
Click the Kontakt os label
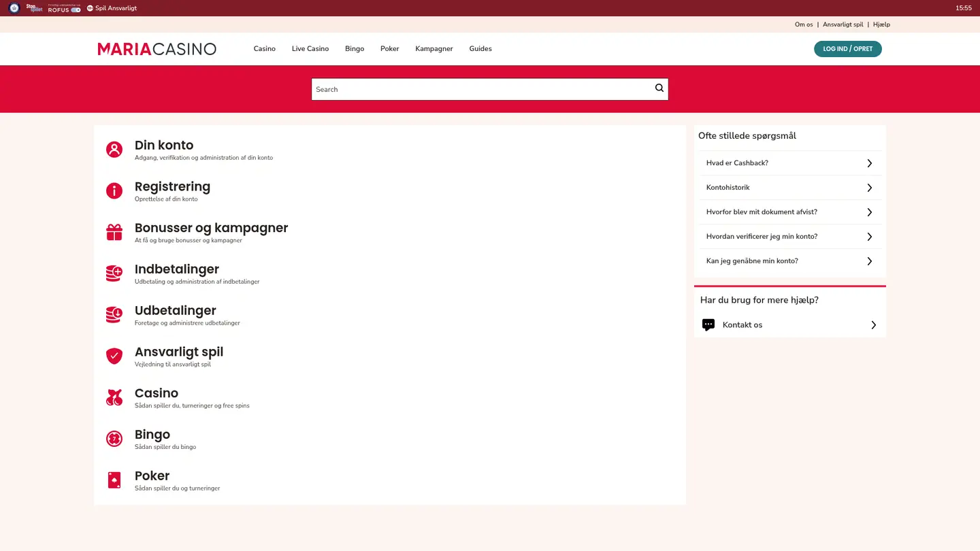coord(742,325)
